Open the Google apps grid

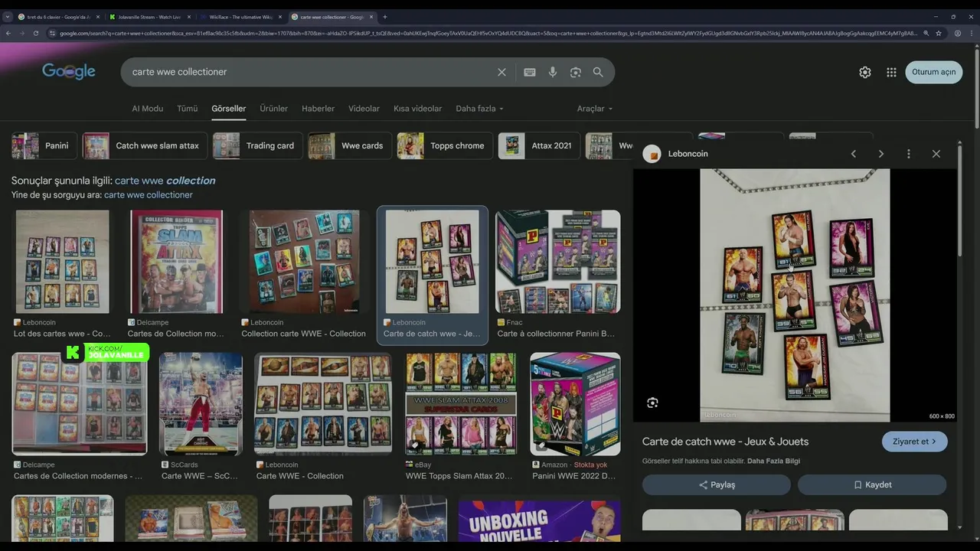tap(891, 72)
